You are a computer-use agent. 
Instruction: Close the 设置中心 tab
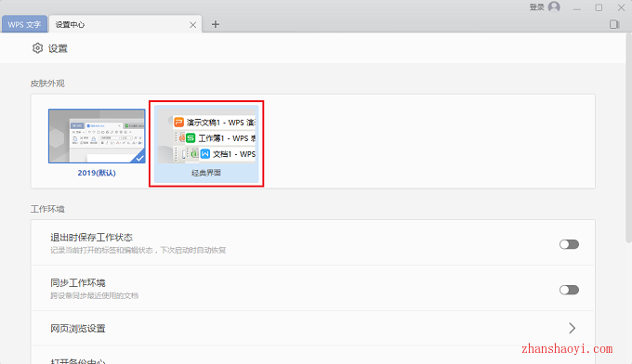(193, 25)
